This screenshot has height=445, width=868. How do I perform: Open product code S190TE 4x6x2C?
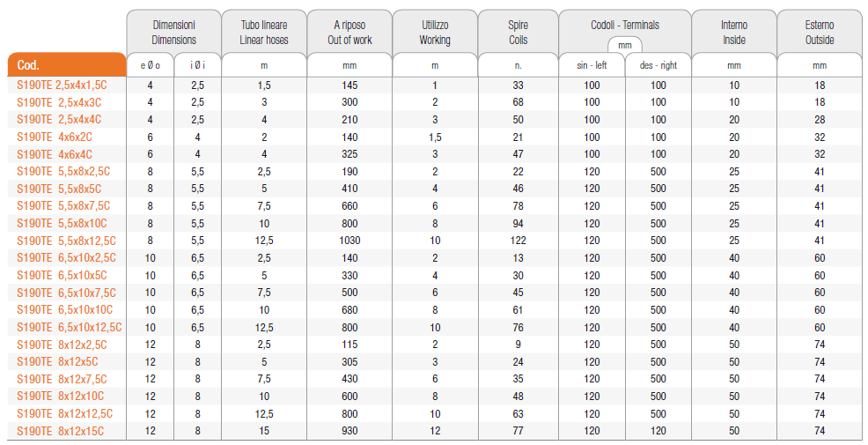point(55,137)
